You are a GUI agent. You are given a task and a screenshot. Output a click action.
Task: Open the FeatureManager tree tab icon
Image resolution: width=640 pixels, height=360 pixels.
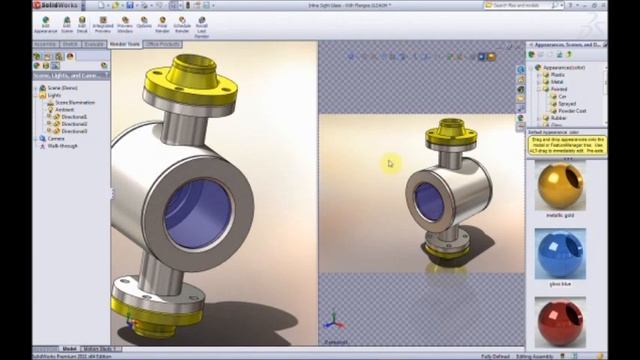37,56
